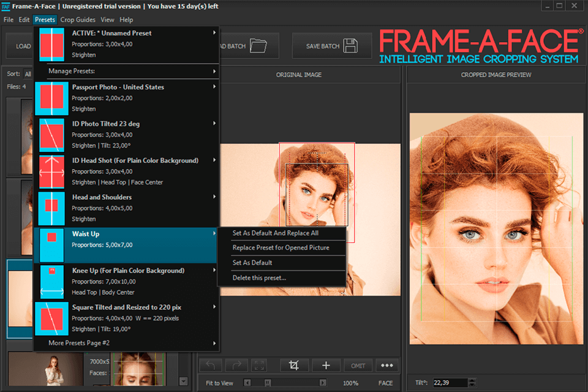The height and width of the screenshot is (392, 588).
Task: Click the LOAD button
Action: click(20, 46)
